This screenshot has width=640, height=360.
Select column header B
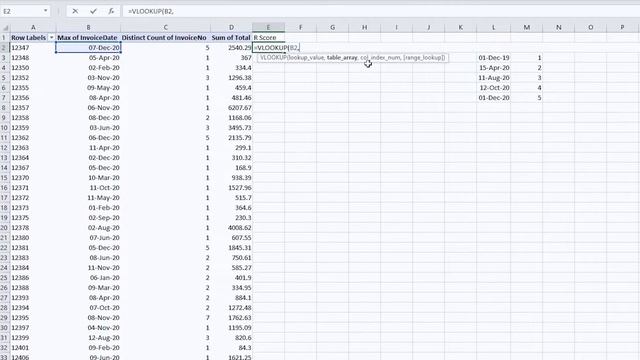click(88, 27)
